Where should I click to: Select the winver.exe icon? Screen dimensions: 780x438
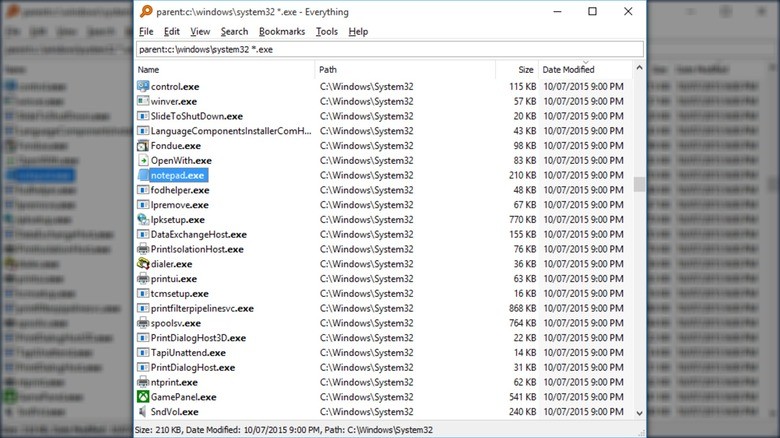(x=142, y=101)
